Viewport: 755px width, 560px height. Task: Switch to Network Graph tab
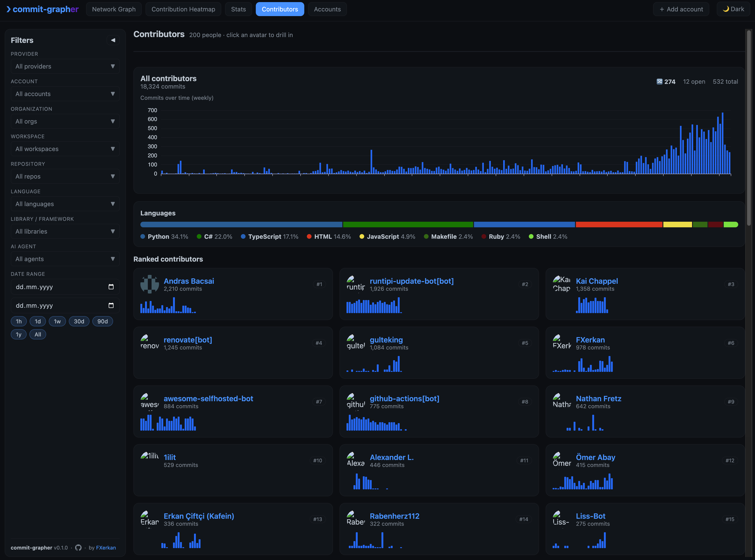point(114,9)
